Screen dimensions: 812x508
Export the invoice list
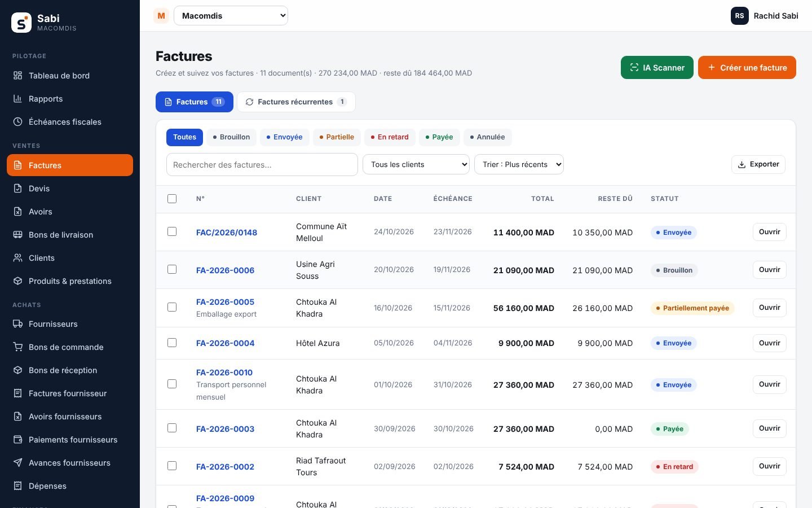click(x=758, y=164)
